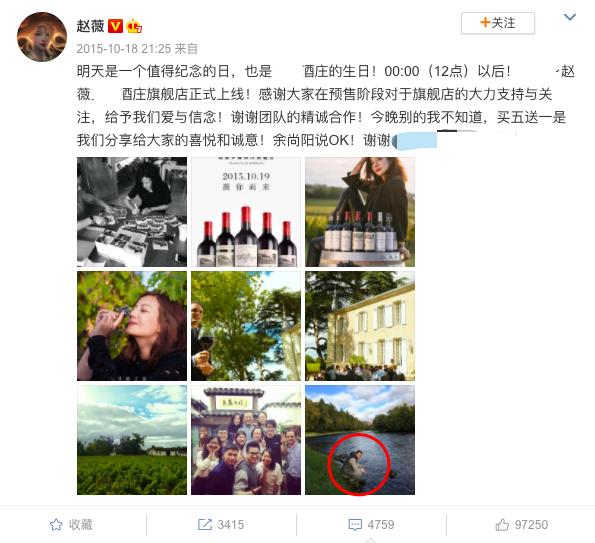Image resolution: width=595 pixels, height=543 pixels.
Task: Like the post with thumbs-up icon
Action: [502, 525]
